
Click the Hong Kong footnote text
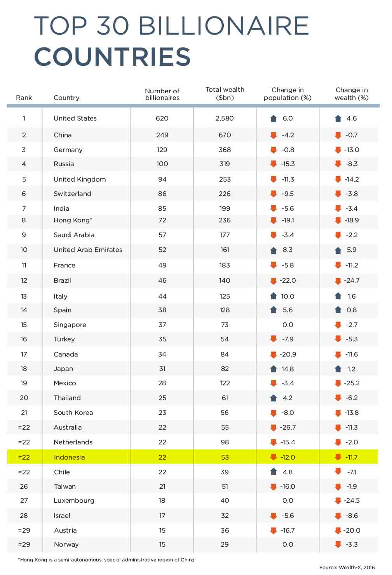tap(106, 559)
